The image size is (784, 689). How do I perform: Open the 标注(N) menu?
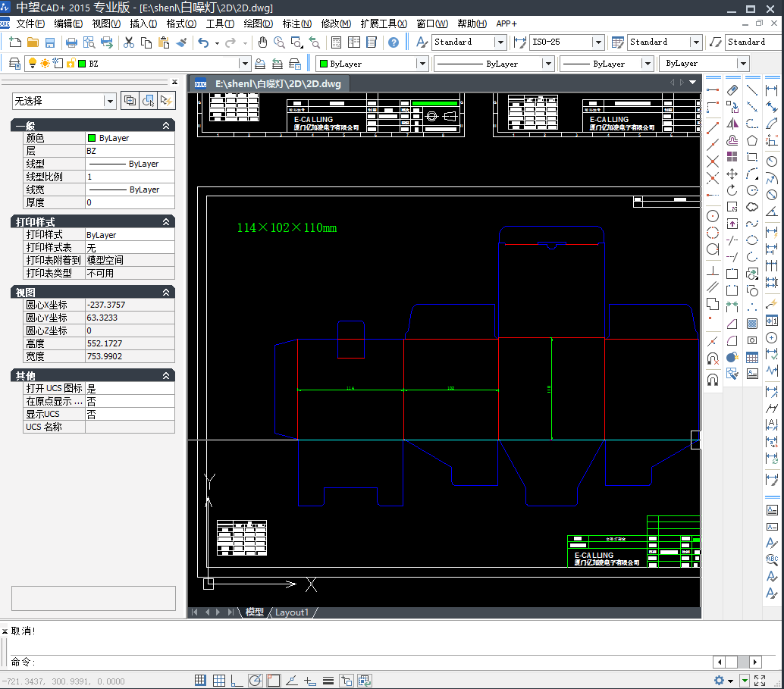(296, 23)
